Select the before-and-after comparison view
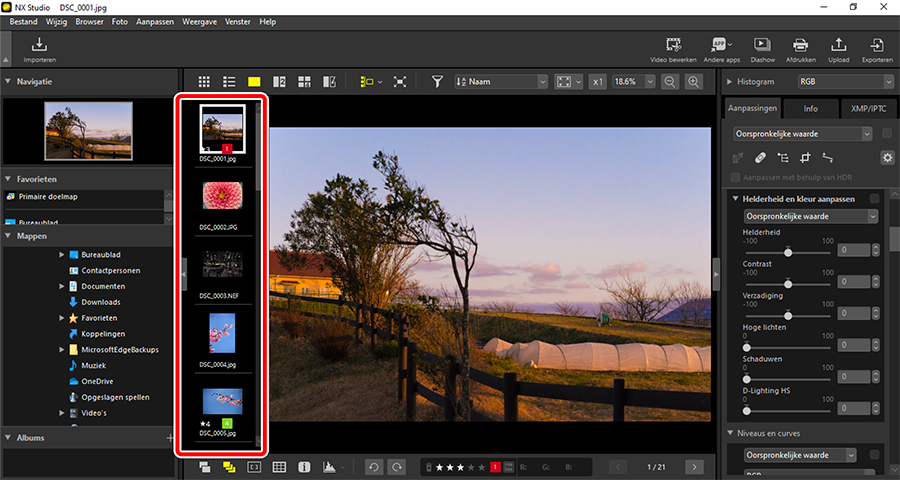 click(329, 82)
